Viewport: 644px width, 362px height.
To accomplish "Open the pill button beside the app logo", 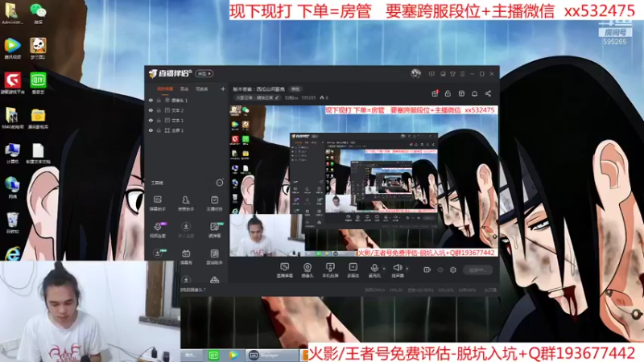I will click(x=204, y=73).
